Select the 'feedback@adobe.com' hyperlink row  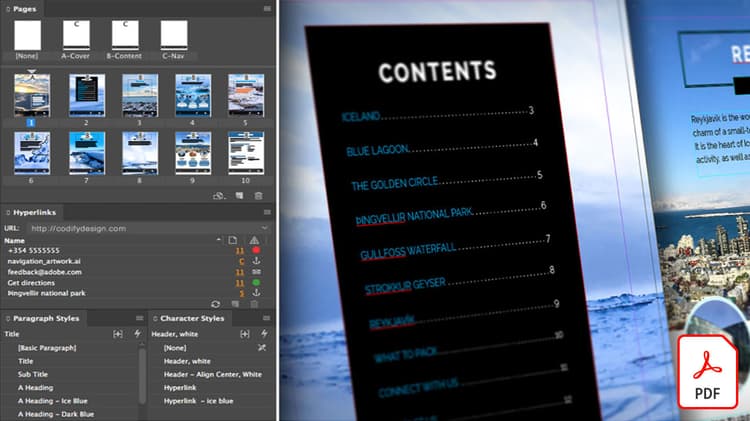coord(136,272)
